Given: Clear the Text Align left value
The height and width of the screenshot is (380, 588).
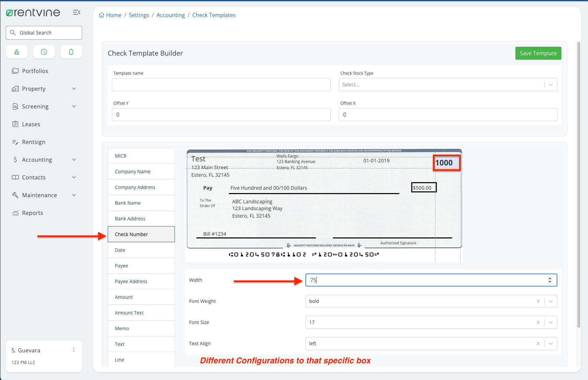Looking at the screenshot, I should [538, 344].
